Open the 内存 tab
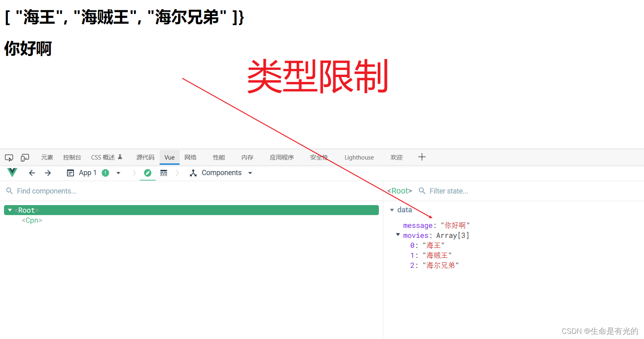This screenshot has width=644, height=339. (247, 158)
